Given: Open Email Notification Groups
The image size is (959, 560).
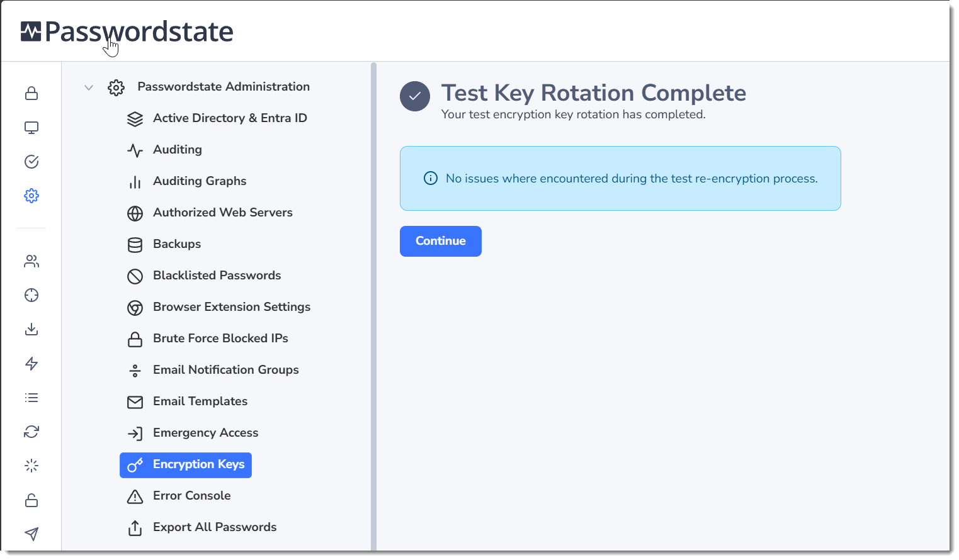Looking at the screenshot, I should click(226, 370).
